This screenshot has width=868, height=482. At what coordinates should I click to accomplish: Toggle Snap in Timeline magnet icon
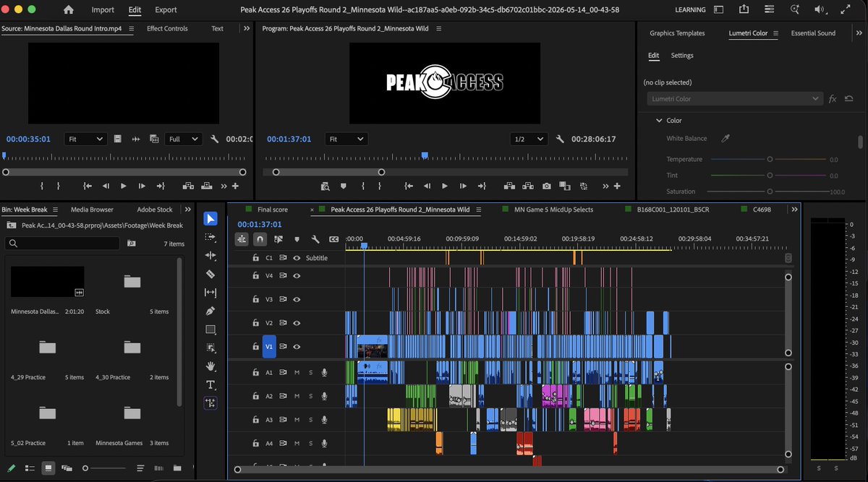point(260,238)
